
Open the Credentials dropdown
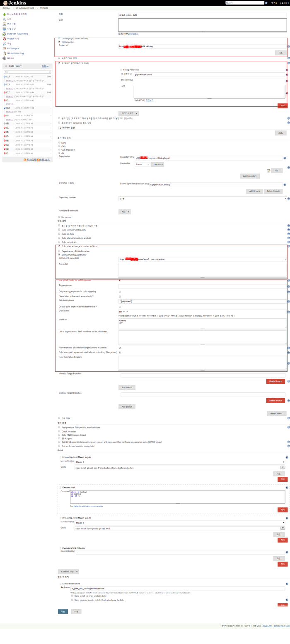(x=143, y=164)
